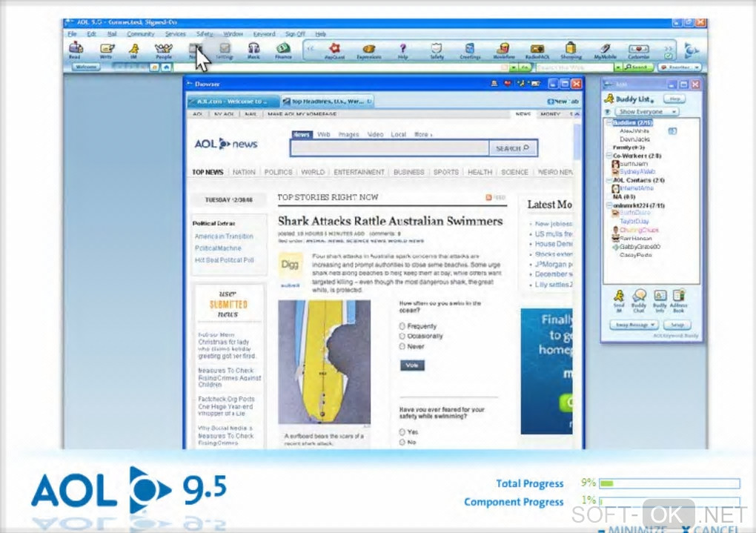Open the Radio@AOL toolbar icon
The height and width of the screenshot is (533, 756).
pyautogui.click(x=537, y=50)
